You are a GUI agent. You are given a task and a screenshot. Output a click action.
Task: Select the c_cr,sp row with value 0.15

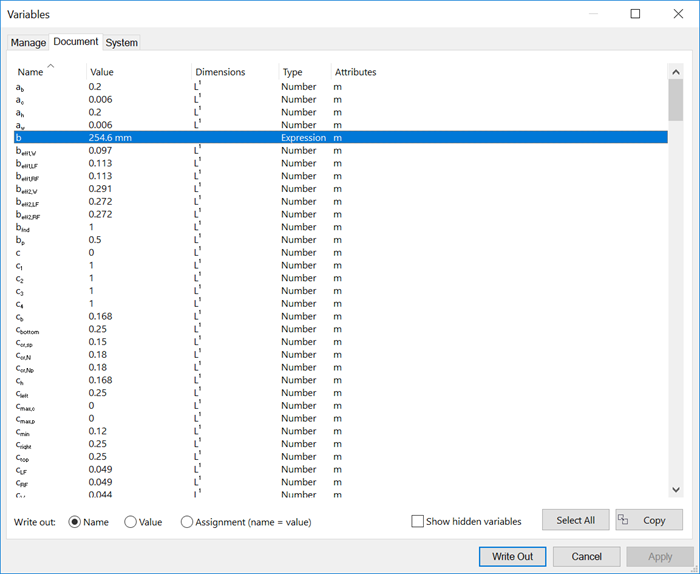pyautogui.click(x=341, y=342)
